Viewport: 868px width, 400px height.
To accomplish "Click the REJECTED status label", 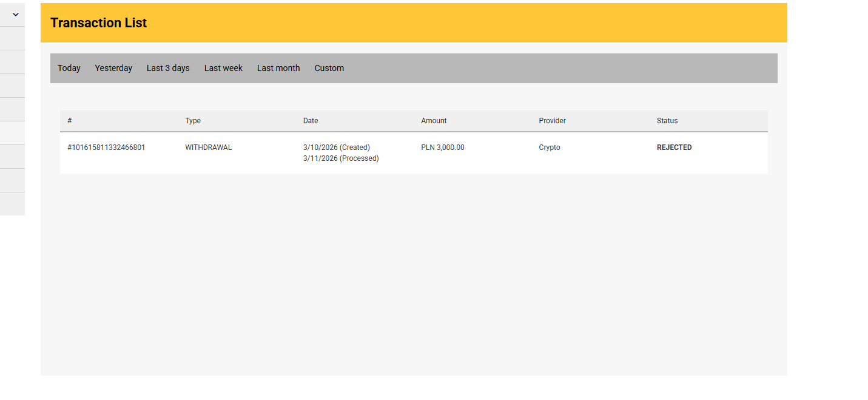I will coord(675,147).
